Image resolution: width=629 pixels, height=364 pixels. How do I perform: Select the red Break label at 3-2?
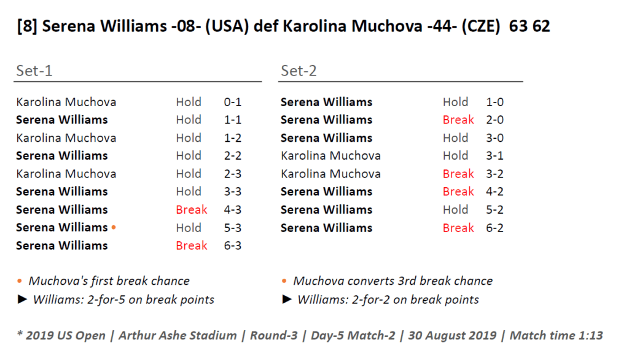[458, 174]
